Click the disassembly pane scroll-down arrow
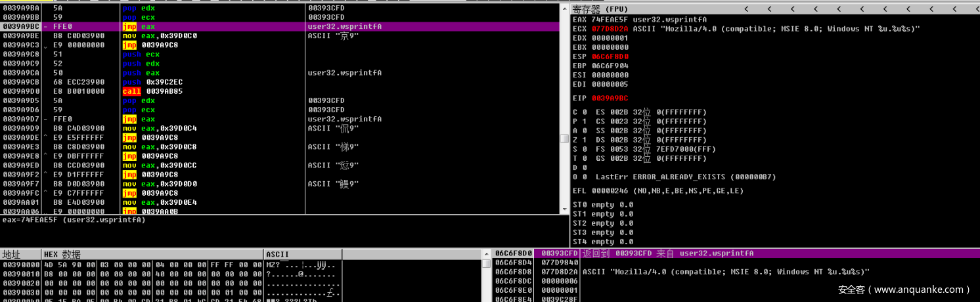 click(564, 209)
